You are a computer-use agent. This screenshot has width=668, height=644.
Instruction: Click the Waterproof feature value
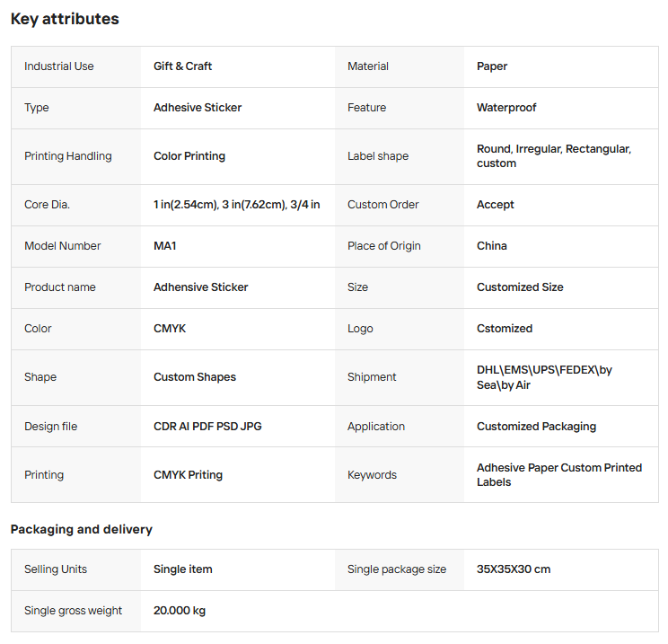(x=506, y=108)
